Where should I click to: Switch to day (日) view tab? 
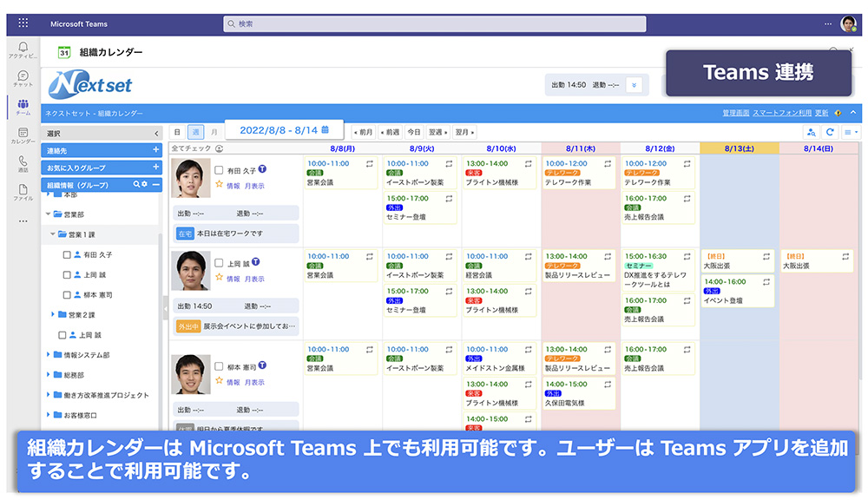[x=177, y=132]
